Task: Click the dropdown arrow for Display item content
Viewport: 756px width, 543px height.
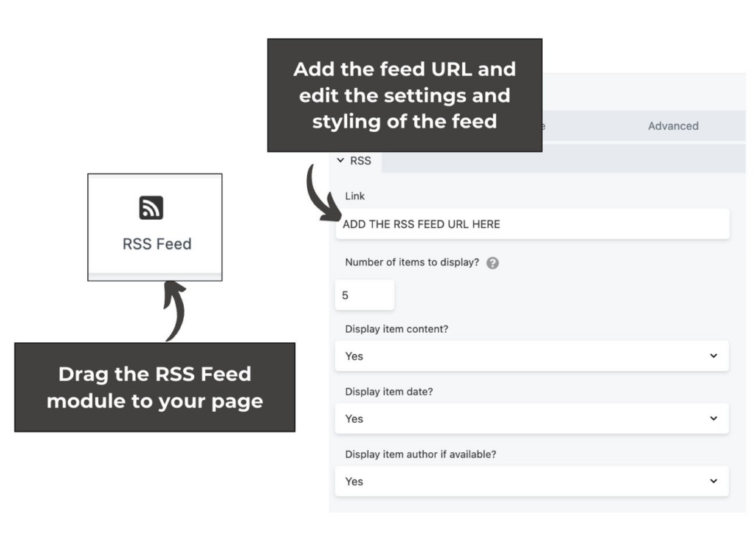Action: 713,356
